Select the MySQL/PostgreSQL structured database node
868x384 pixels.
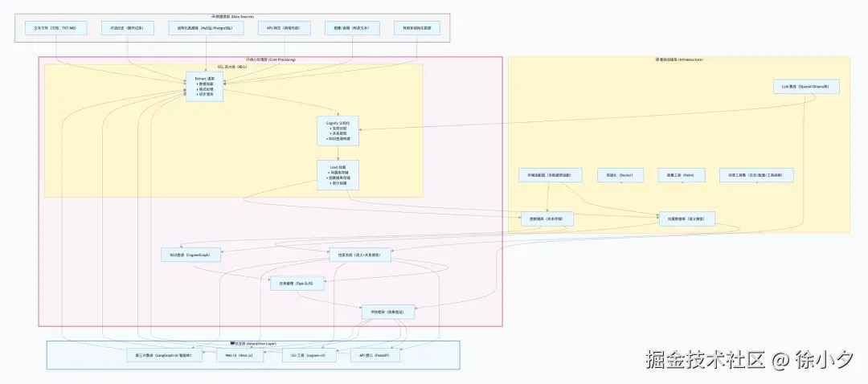point(206,27)
